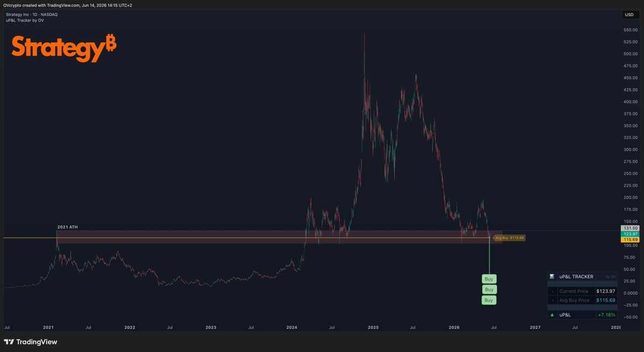Click the 0.0000 price axis label
The image size is (644, 352).
pos(630,293)
